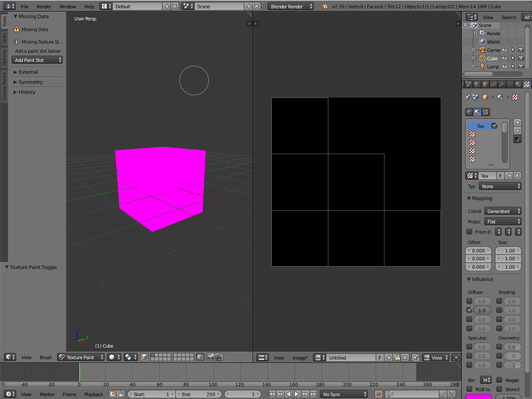Viewport: 532px width, 399px height.
Task: Toggle the Tex texture checkbox in the slot list
Action: click(494, 126)
